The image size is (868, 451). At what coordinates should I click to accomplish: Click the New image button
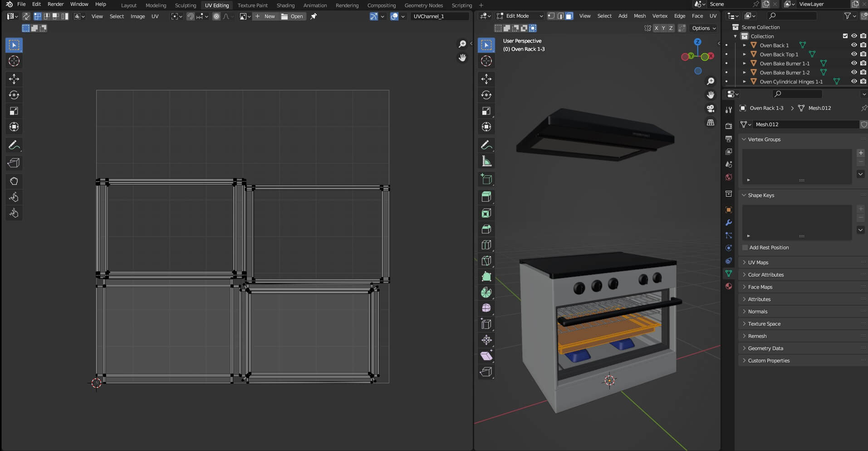click(x=265, y=16)
